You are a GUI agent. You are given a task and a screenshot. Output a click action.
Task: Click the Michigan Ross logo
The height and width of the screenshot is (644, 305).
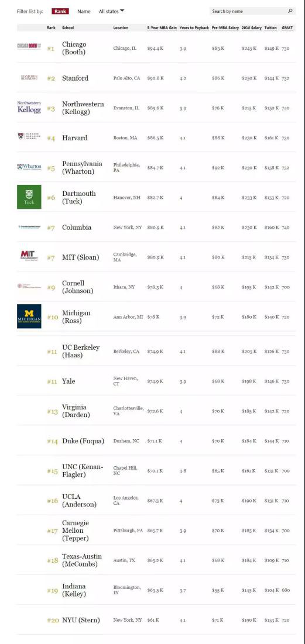click(x=29, y=316)
